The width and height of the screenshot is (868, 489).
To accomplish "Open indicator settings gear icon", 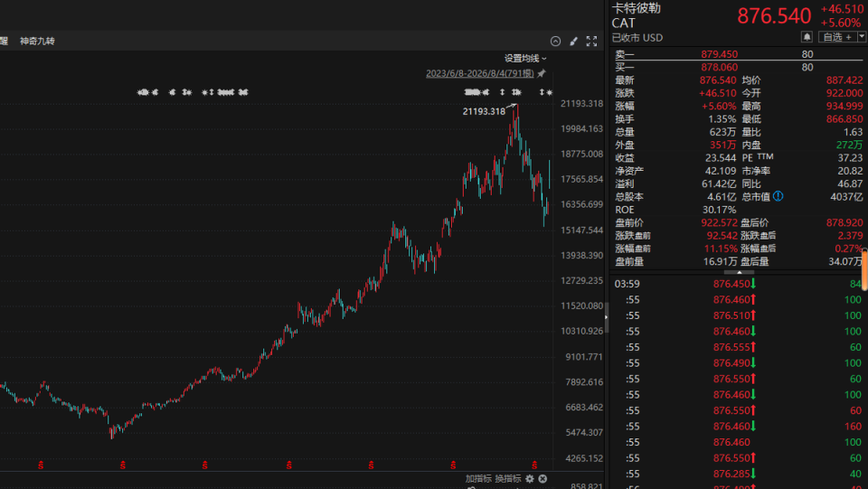I will [530, 478].
